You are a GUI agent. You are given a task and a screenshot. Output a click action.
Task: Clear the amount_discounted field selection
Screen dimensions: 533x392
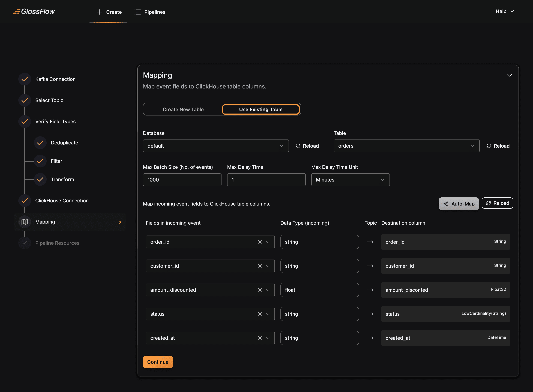pos(260,290)
